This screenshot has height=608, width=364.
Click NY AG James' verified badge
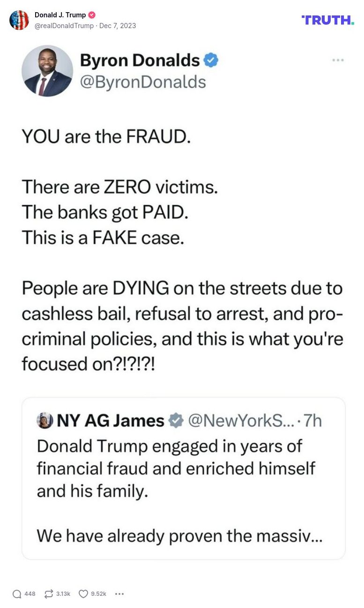[174, 420]
